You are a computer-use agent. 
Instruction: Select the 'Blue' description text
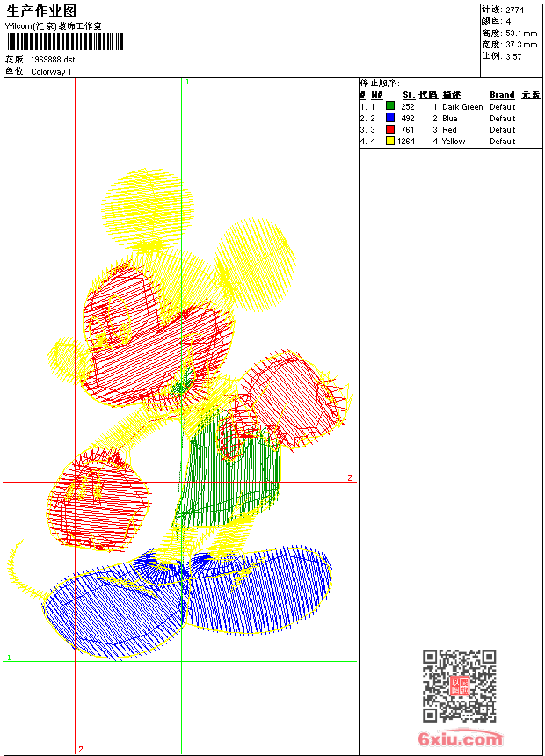450,119
